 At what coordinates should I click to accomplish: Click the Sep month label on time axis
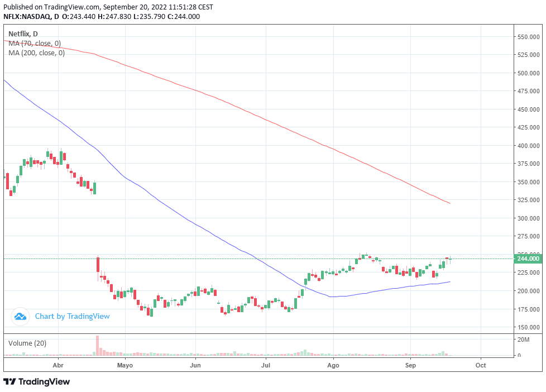(410, 365)
